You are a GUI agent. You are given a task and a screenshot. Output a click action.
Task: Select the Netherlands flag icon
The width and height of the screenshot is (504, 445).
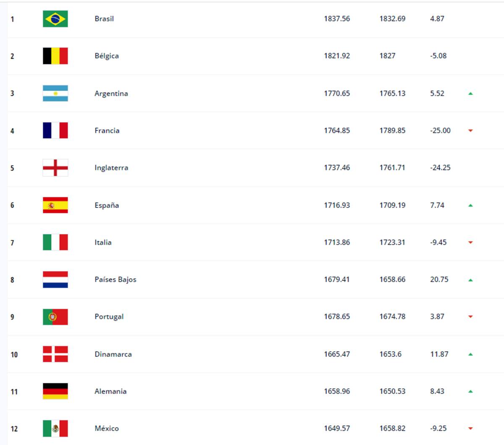point(55,280)
